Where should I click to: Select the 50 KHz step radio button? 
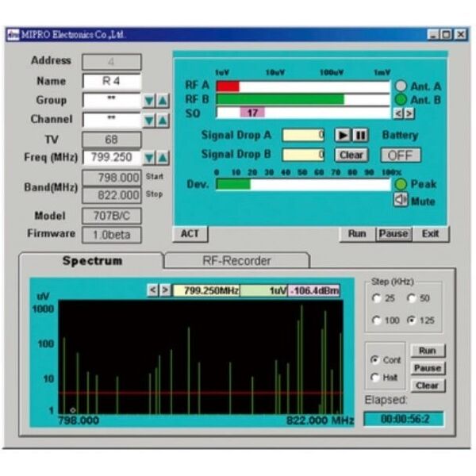411,298
